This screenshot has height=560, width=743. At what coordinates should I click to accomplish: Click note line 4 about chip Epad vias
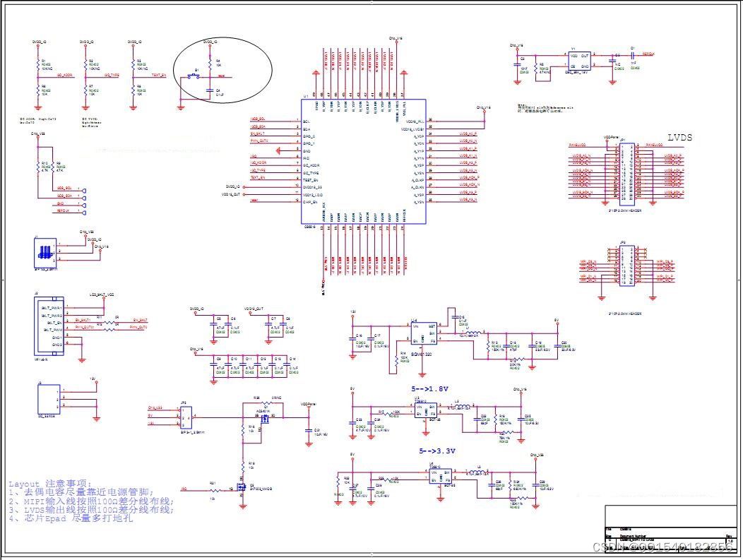click(71, 518)
